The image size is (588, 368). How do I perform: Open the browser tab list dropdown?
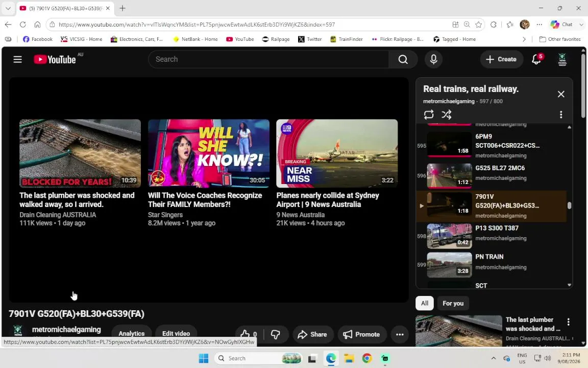[x=8, y=8]
